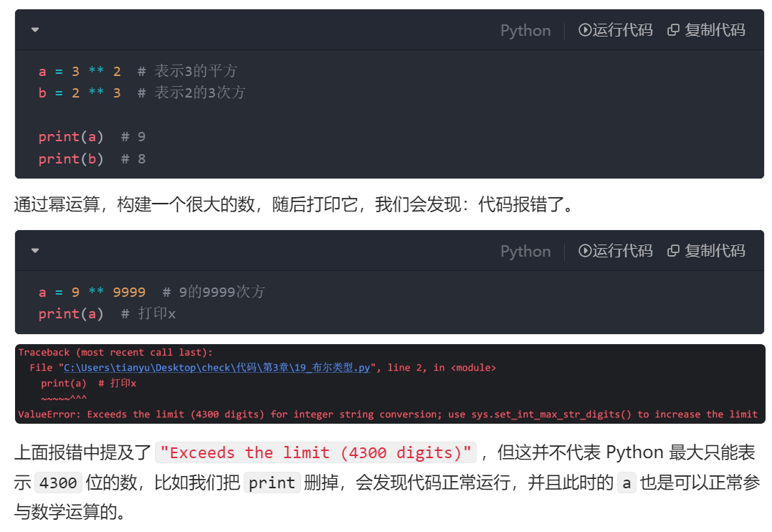This screenshot has width=772, height=532.
Task: Click the Python label of first code block
Action: (525, 31)
